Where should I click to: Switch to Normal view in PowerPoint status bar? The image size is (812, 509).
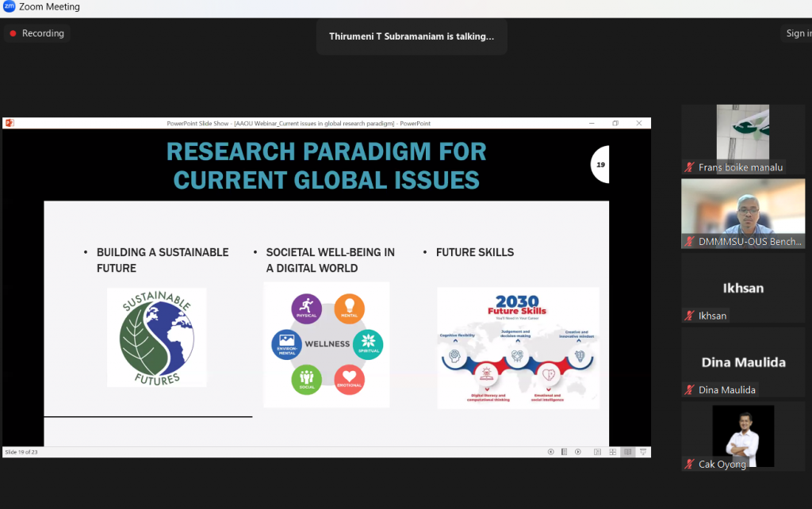(598, 452)
